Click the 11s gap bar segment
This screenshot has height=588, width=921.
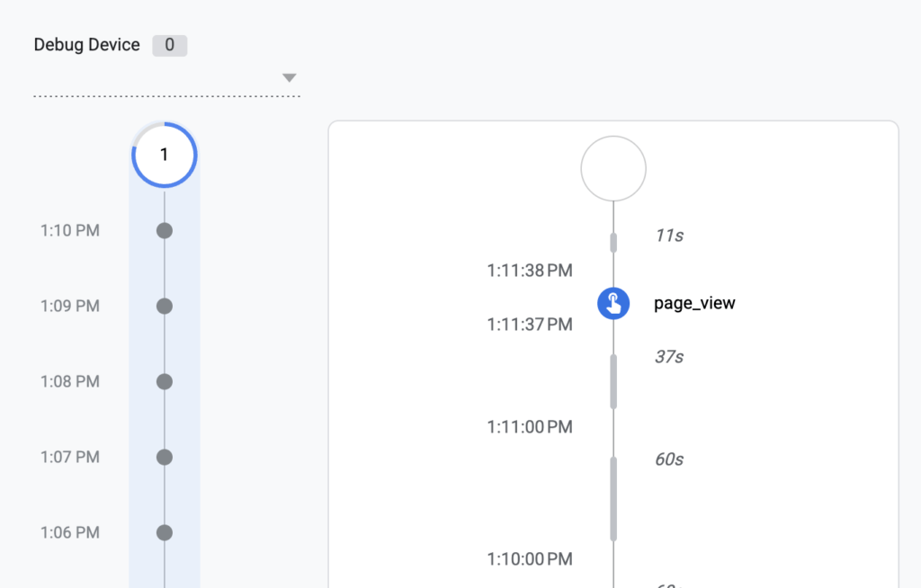(613, 243)
